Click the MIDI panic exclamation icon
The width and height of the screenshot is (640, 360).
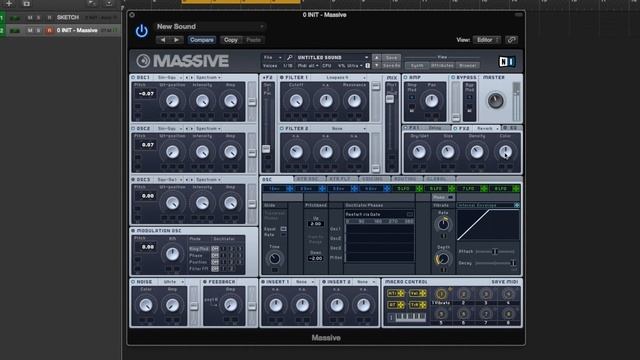click(x=368, y=65)
